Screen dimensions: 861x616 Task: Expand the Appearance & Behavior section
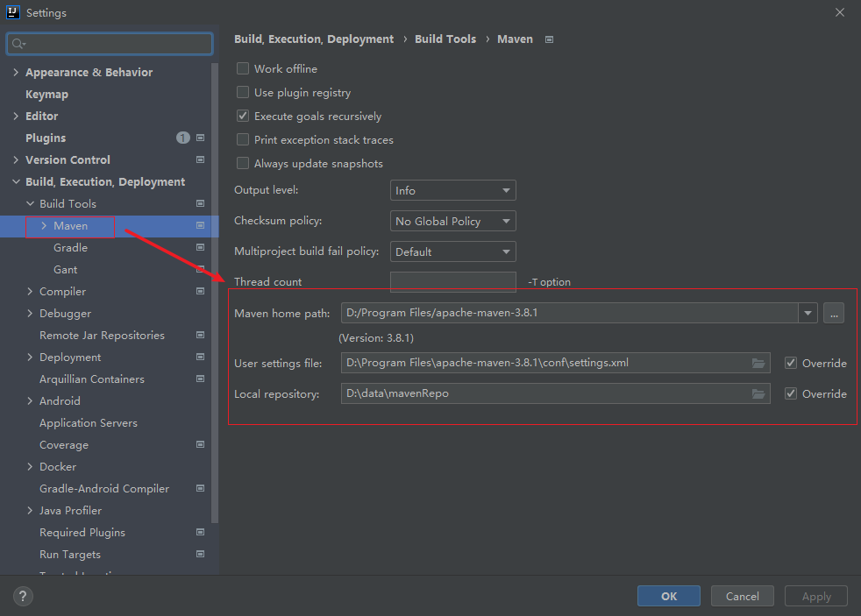tap(16, 72)
